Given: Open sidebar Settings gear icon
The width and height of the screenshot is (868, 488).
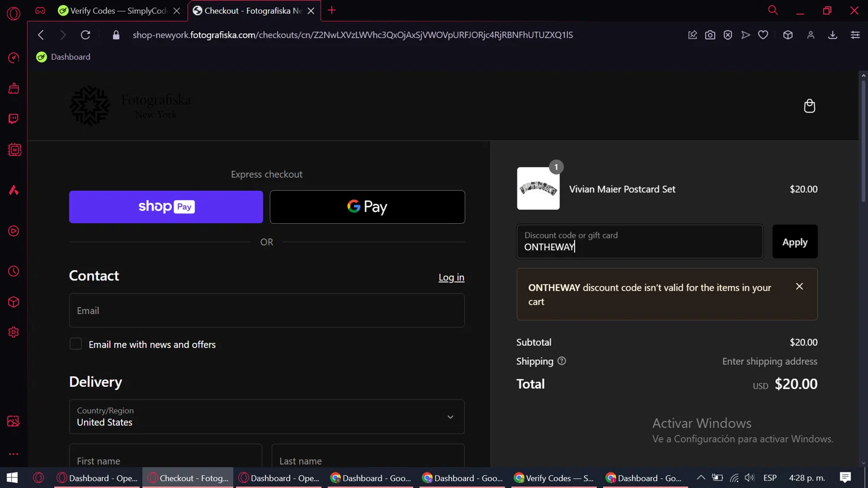Looking at the screenshot, I should coord(13,332).
